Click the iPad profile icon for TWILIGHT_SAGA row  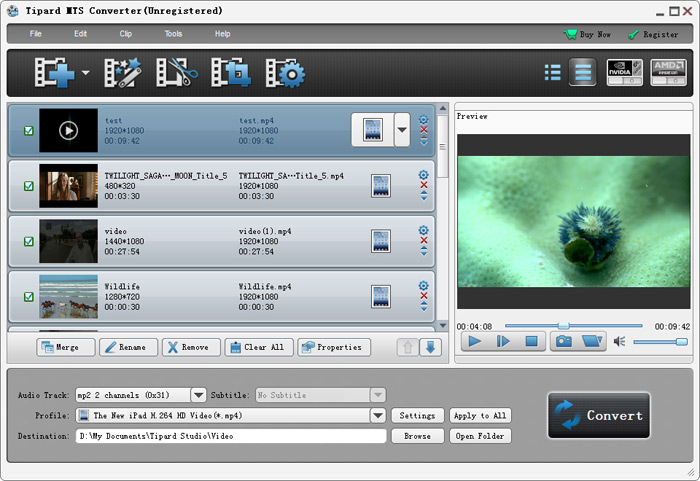[x=381, y=186]
